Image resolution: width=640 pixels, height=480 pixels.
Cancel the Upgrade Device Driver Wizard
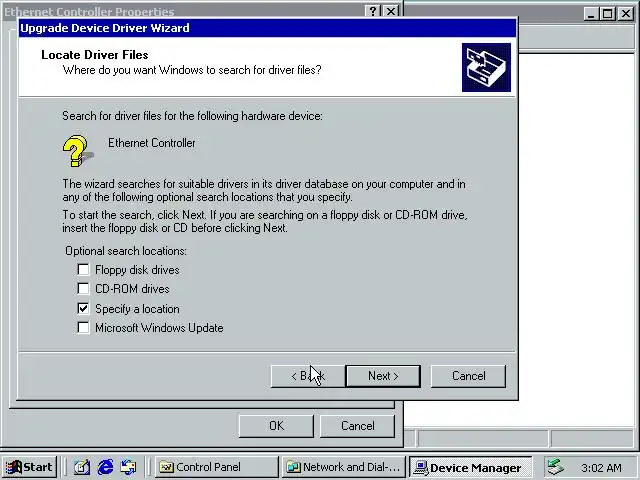click(x=468, y=376)
